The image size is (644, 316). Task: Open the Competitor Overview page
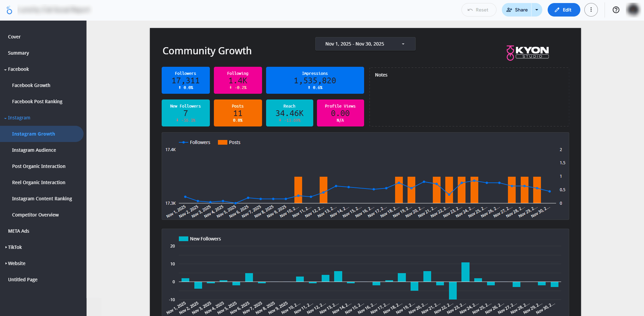(35, 215)
